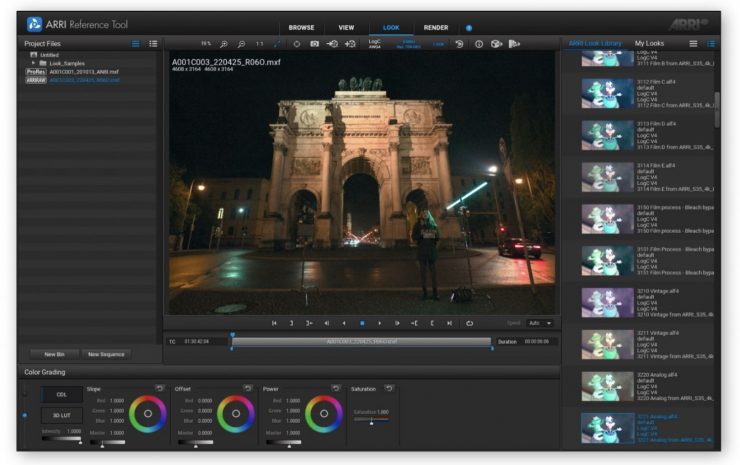This screenshot has height=465, width=740.
Task: Click the snapshot camera icon in viewer toolbar
Action: point(314,44)
